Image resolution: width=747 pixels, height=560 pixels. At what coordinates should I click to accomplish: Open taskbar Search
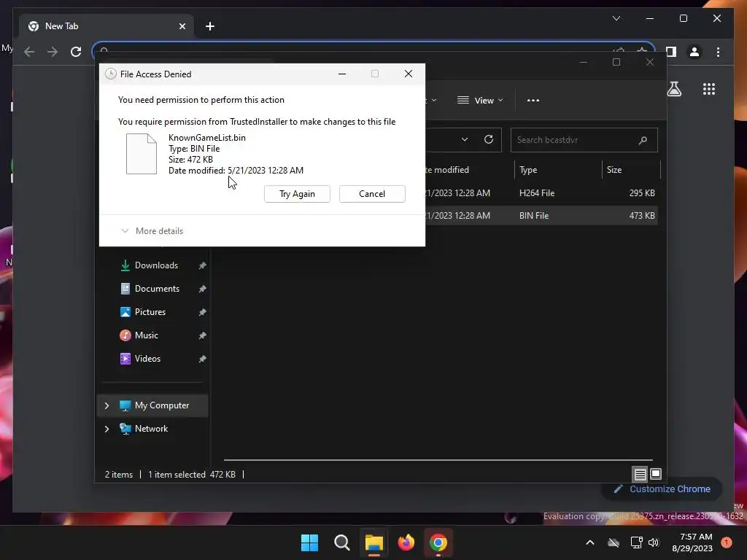pos(341,542)
